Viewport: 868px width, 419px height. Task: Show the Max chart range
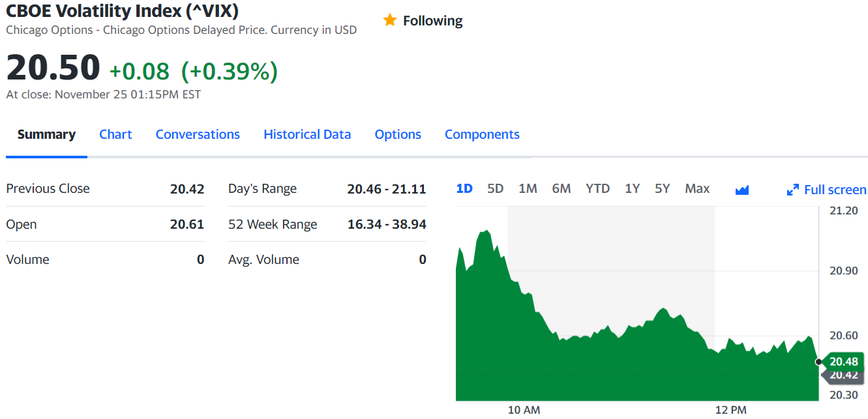(x=697, y=188)
